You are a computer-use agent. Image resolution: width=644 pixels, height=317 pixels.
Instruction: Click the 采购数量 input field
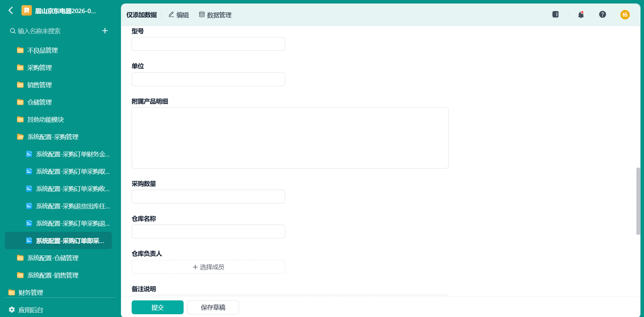pos(208,197)
